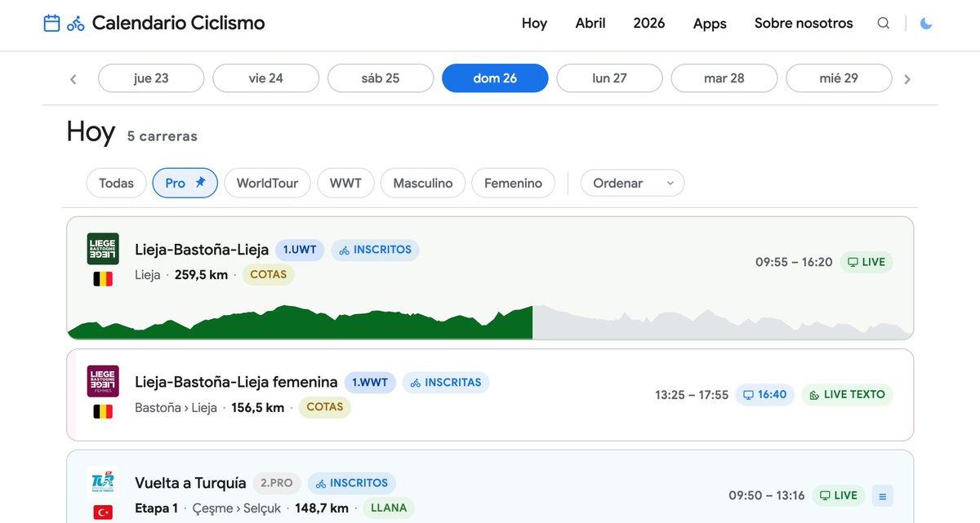Click the 5 carreras count text

pos(163,136)
